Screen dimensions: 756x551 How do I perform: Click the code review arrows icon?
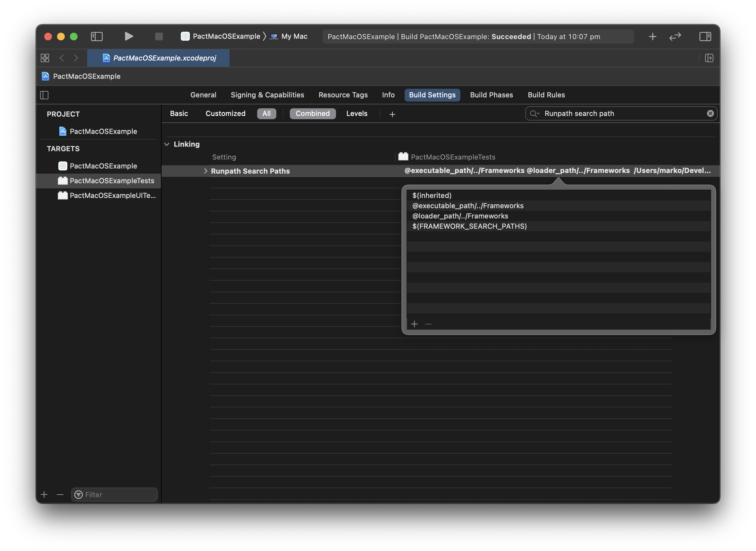675,36
